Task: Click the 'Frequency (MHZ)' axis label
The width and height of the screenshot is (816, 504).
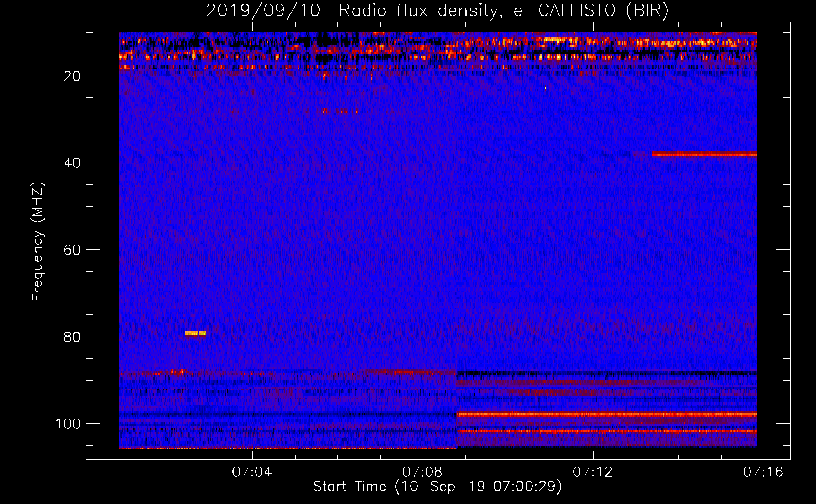Action: [38, 241]
